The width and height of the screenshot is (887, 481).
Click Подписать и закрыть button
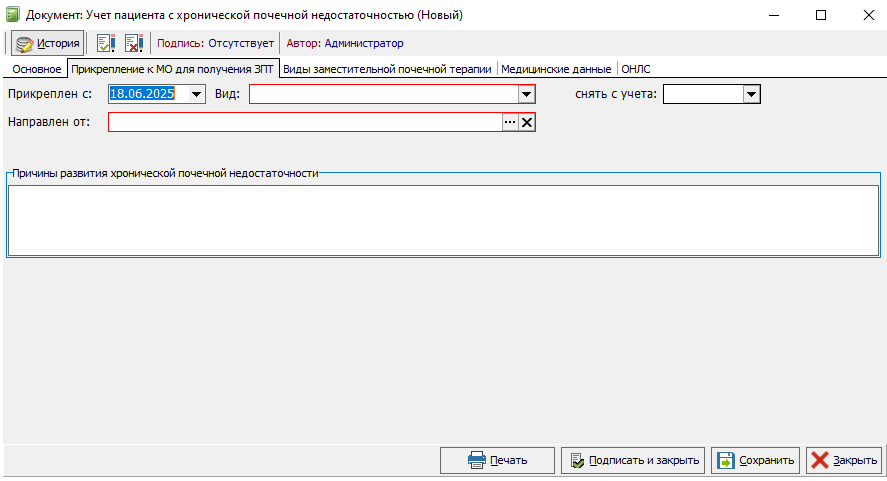pos(633,461)
